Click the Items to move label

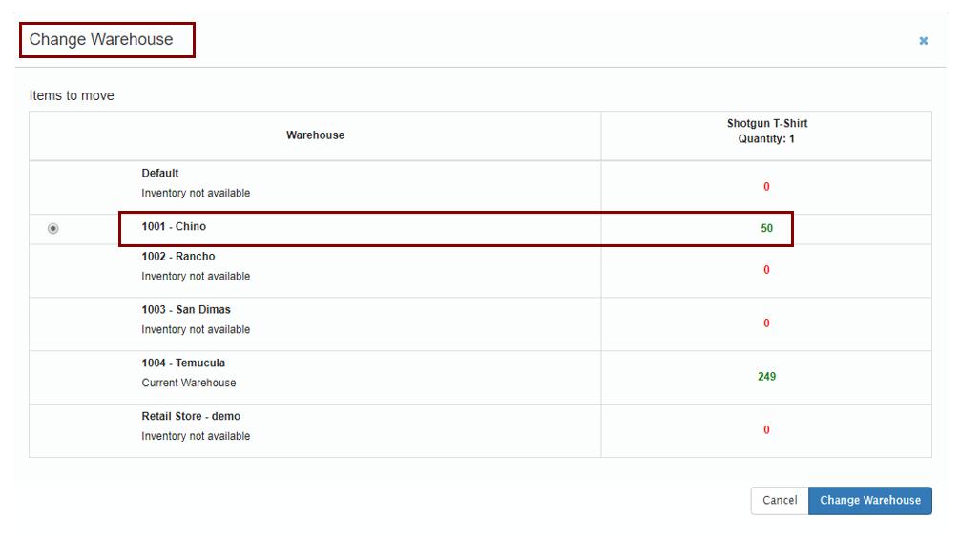72,95
